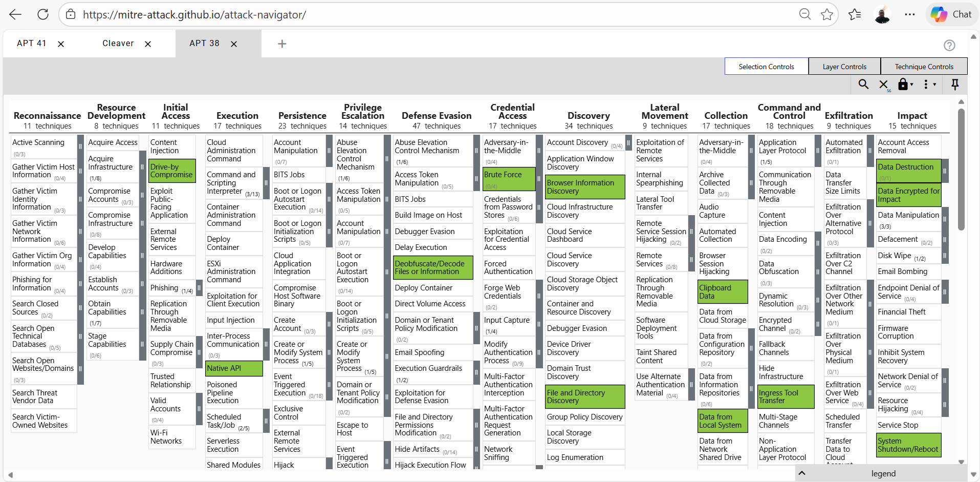The height and width of the screenshot is (482, 980).
Task: Select System Shutdown/Reboot technique
Action: [908, 445]
